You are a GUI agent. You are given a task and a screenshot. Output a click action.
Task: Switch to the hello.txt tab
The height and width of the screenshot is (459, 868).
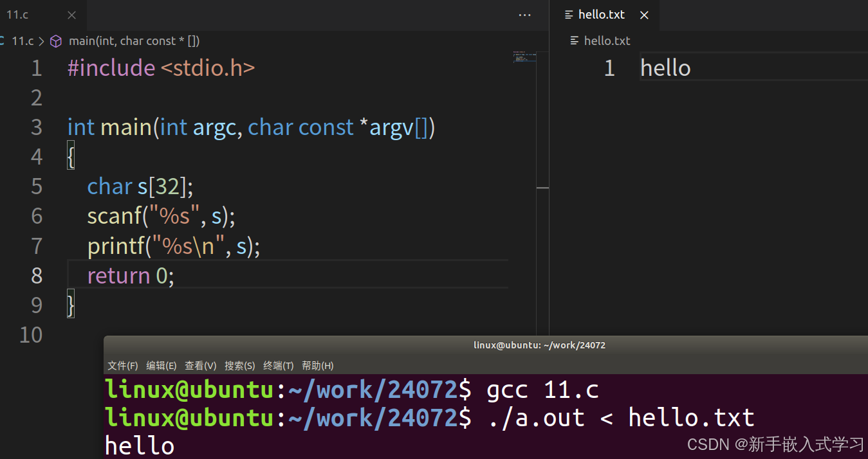click(x=602, y=15)
